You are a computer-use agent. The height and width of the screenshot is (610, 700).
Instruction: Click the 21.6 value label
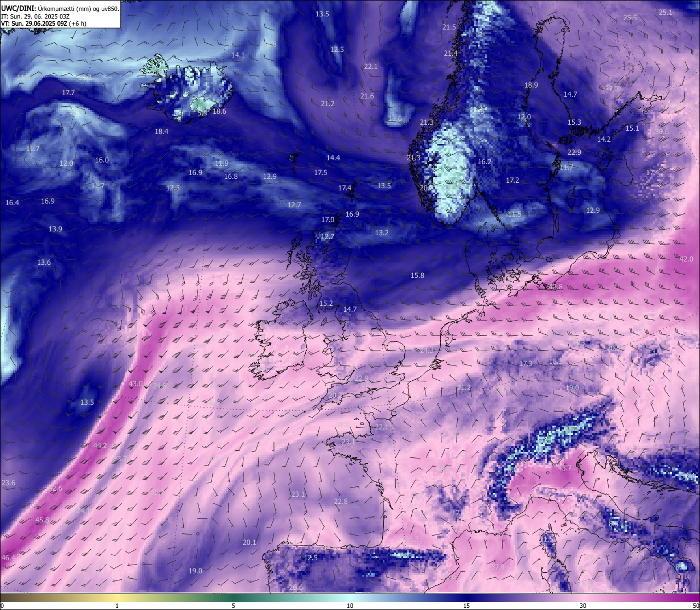[x=367, y=96]
